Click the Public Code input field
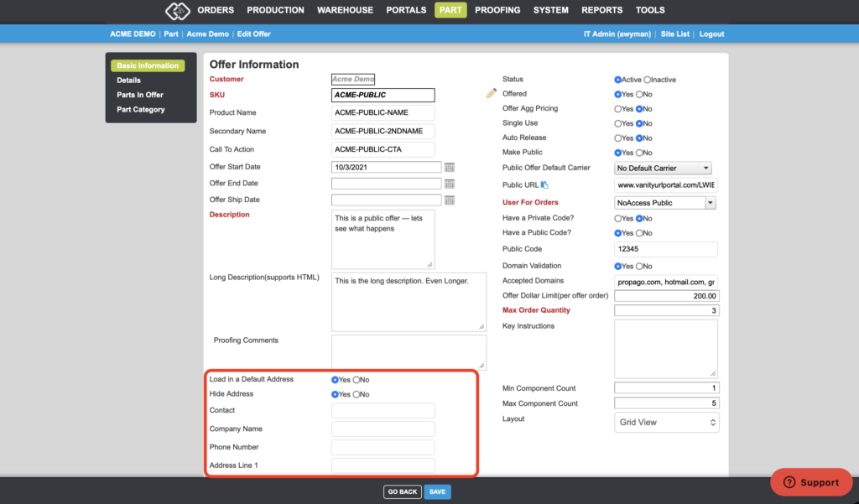 [665, 249]
